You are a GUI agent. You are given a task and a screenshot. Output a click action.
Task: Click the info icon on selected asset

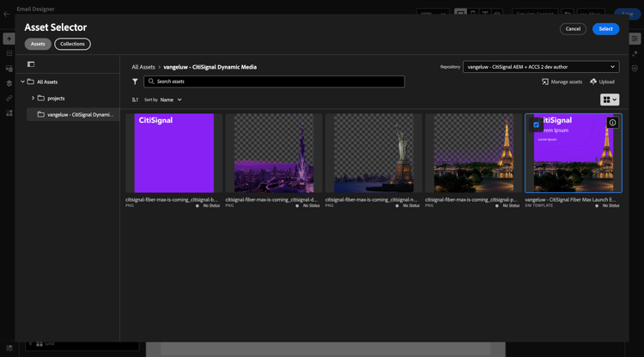(612, 122)
